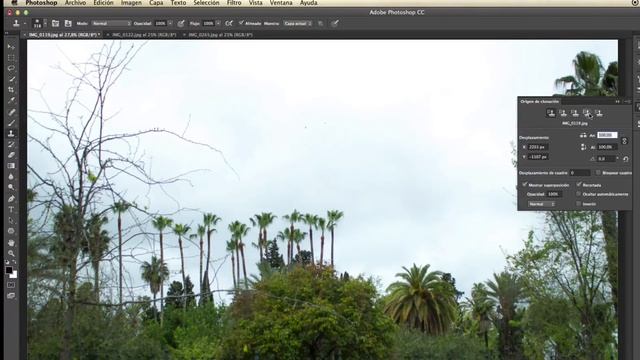Open the Muestra Capa actual dropdown
This screenshot has width=640, height=360.
click(298, 24)
